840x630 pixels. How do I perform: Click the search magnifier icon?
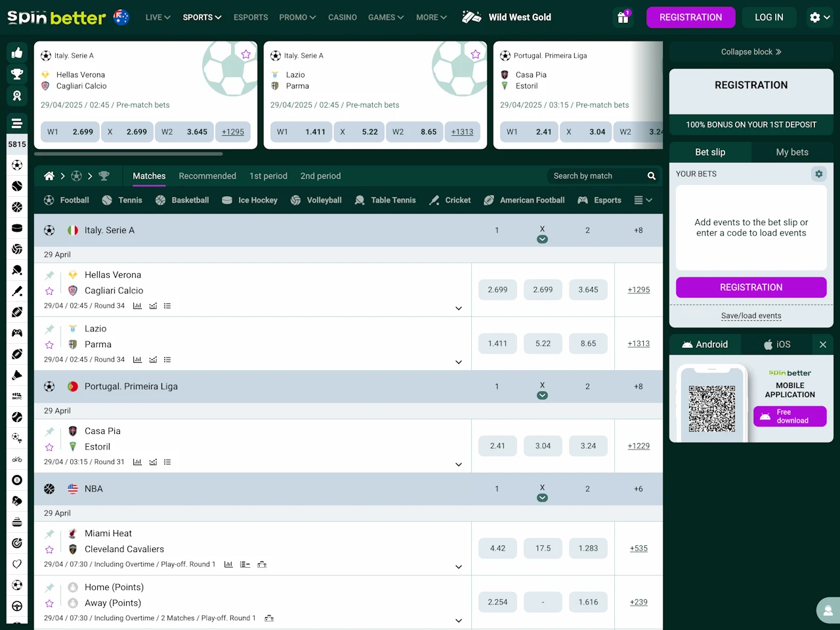coord(652,176)
